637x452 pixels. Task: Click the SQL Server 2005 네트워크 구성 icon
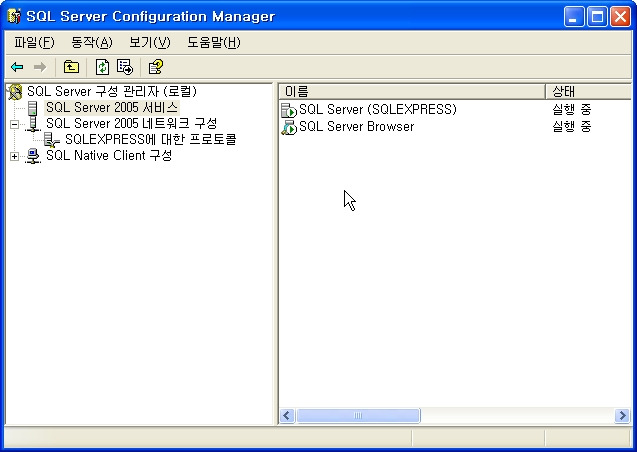tap(33, 124)
